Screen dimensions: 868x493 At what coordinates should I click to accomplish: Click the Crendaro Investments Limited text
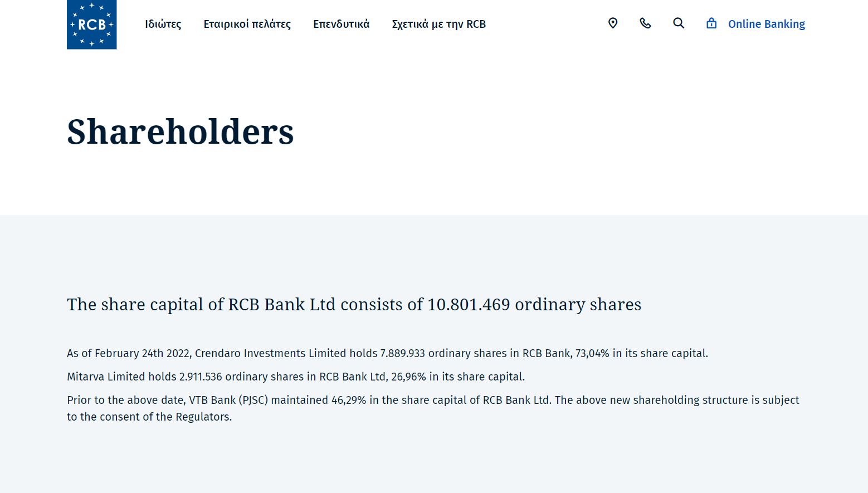(270, 353)
